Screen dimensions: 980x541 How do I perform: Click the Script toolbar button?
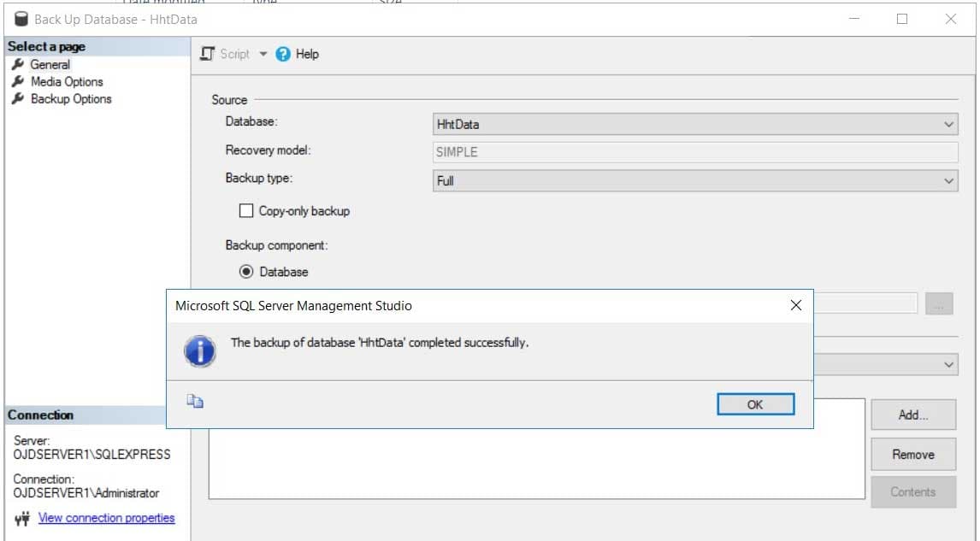(225, 55)
